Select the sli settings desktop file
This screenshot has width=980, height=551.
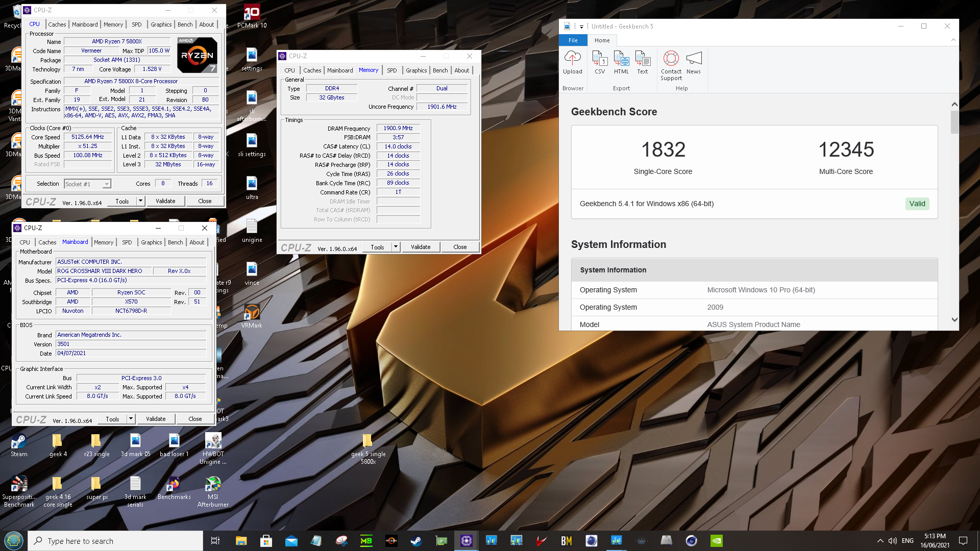coord(252,145)
